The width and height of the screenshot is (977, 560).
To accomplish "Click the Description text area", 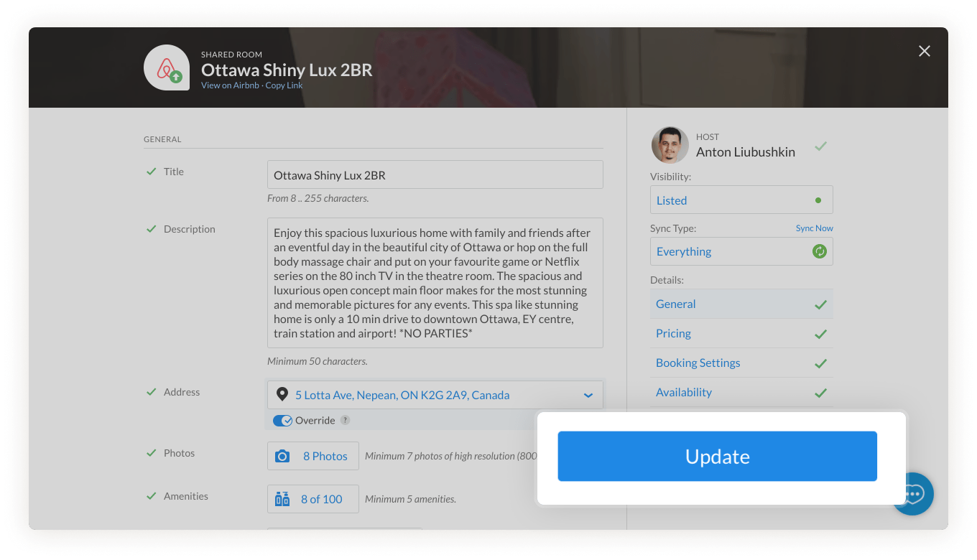I will [x=435, y=282].
